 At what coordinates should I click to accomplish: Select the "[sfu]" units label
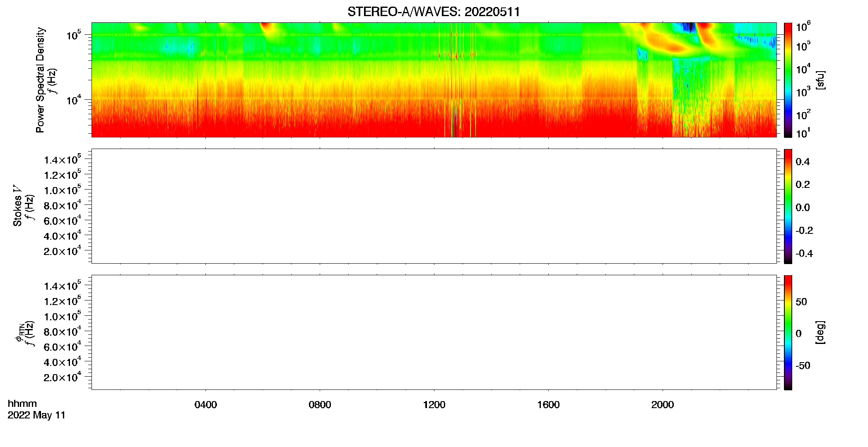820,80
